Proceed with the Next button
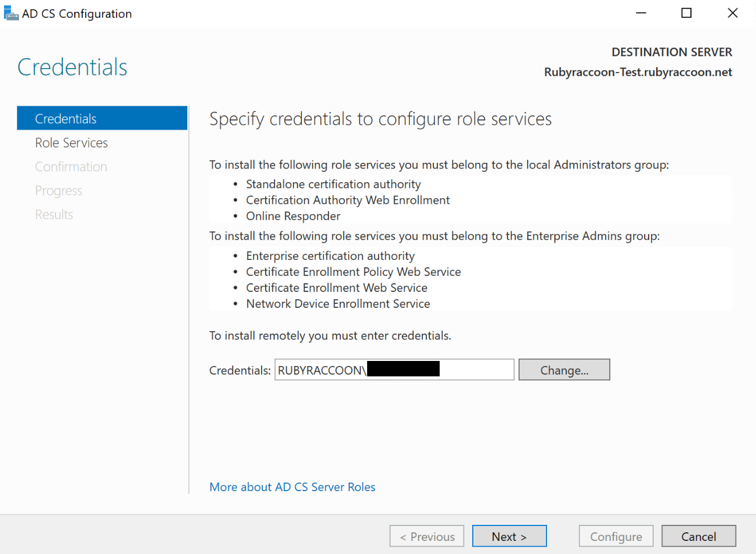This screenshot has width=756, height=554. [509, 536]
